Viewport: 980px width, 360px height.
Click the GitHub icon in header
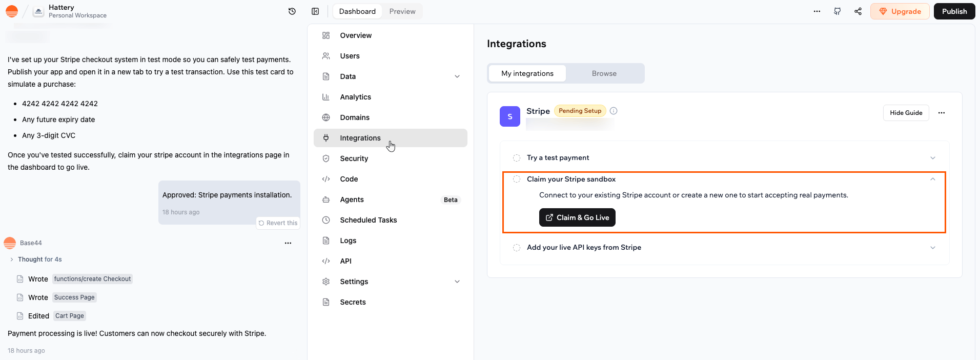pos(838,11)
